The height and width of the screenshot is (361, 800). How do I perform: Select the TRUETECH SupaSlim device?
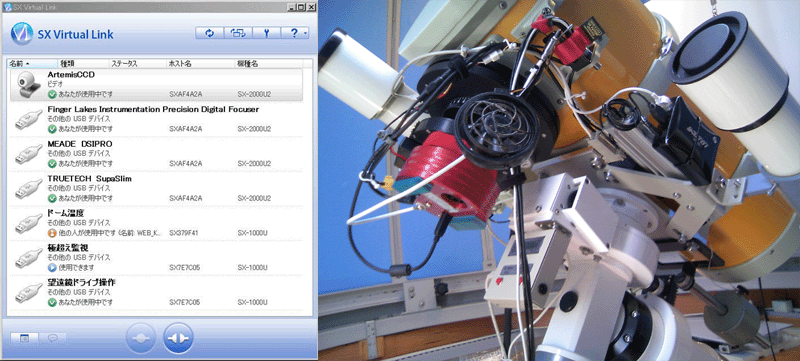157,189
